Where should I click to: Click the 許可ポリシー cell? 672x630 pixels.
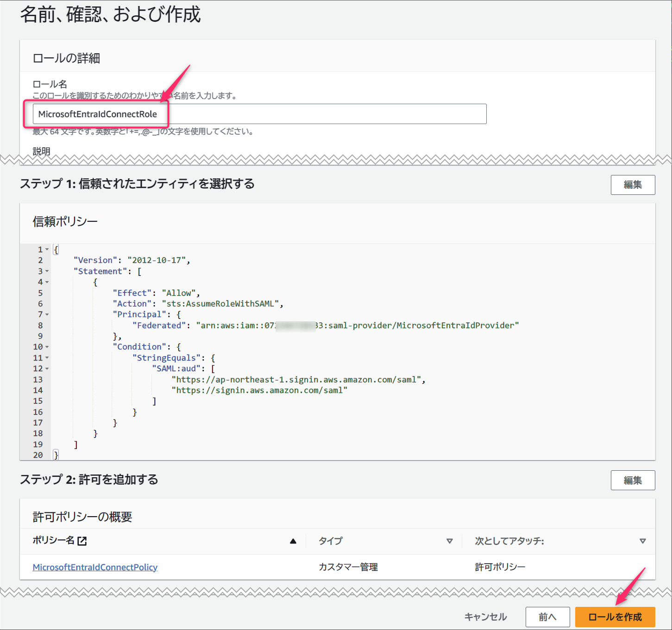(500, 567)
